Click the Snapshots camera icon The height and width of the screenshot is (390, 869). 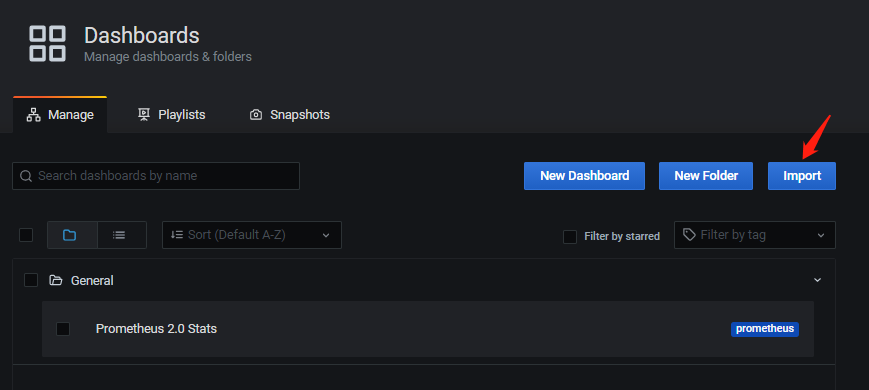(x=255, y=115)
